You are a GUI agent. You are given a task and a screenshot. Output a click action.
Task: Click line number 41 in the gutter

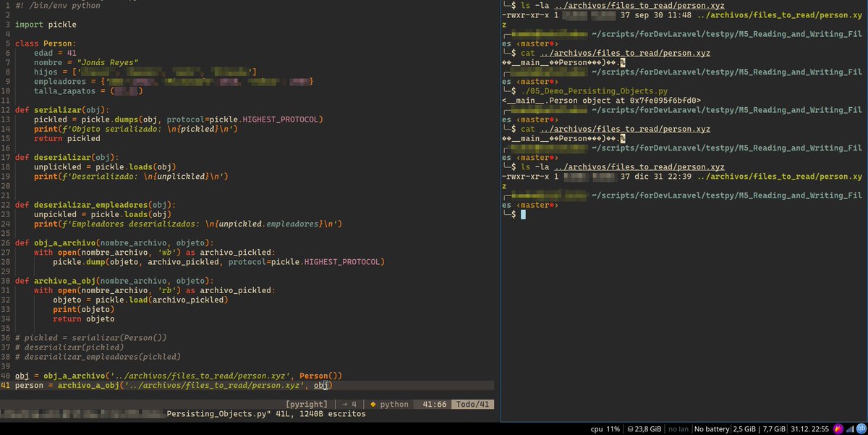[5, 385]
